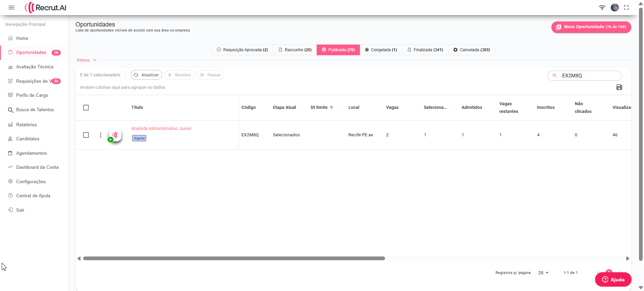644x291 pixels.
Task: Click the fullscreen icon in header
Action: (x=626, y=7)
